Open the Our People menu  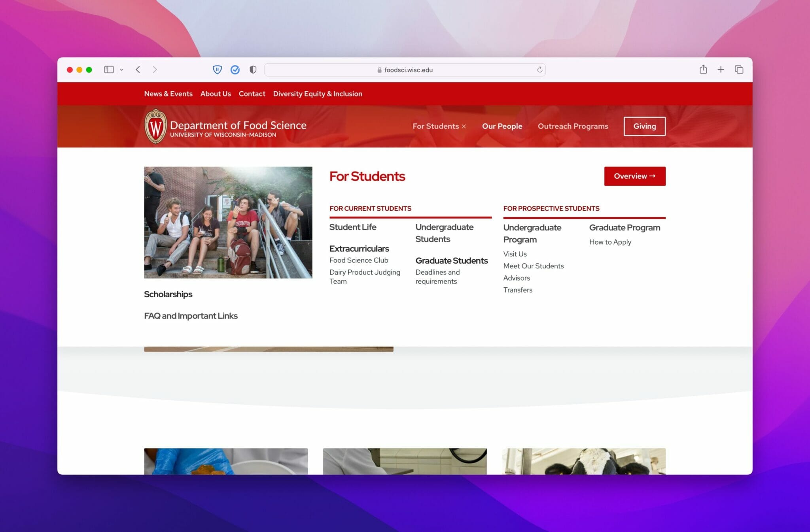point(502,126)
